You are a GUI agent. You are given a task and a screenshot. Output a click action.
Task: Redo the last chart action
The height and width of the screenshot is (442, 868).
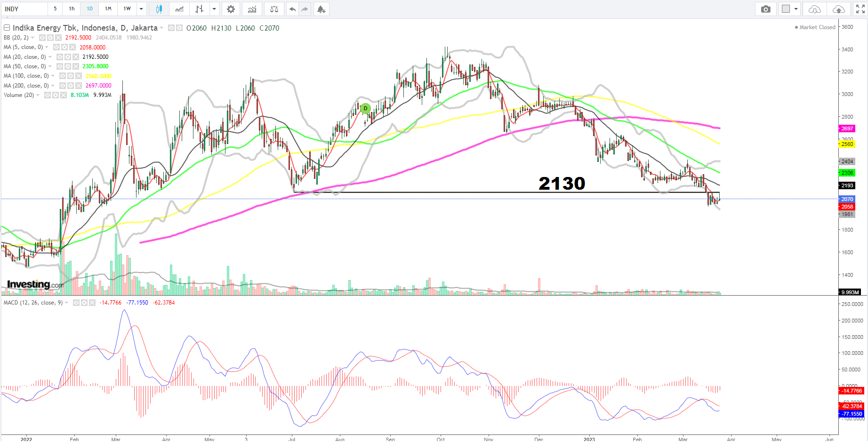tap(305, 9)
